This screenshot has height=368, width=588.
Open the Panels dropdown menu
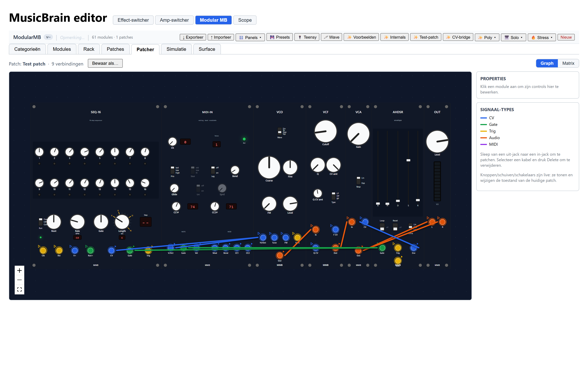pyautogui.click(x=250, y=37)
